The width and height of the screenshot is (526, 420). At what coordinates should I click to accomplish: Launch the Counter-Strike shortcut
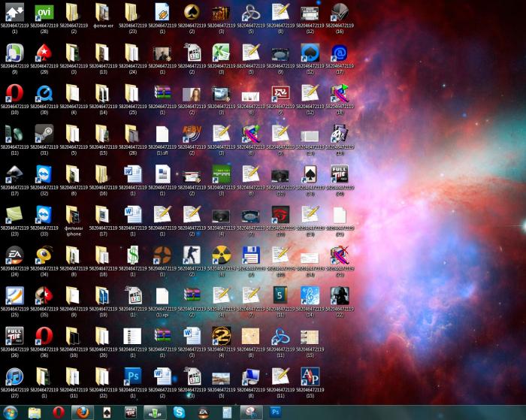[192, 255]
